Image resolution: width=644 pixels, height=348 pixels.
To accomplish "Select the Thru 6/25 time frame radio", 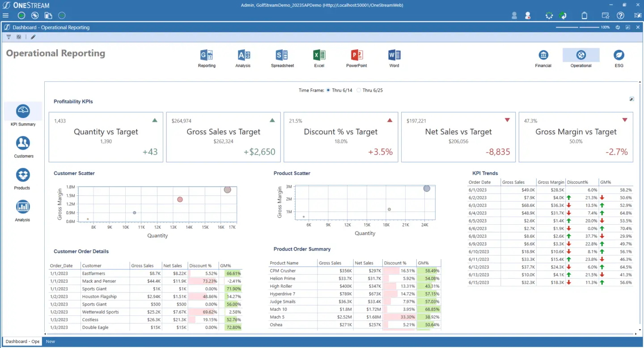I will click(359, 90).
